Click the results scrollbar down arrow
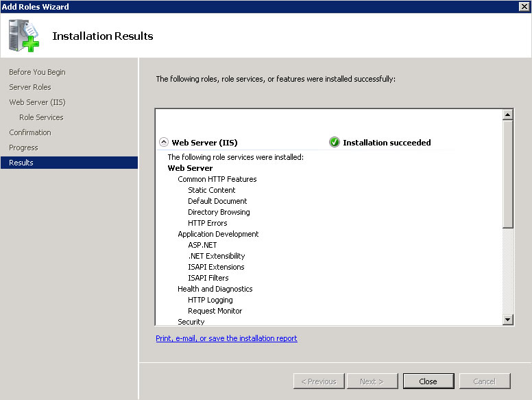 507,319
